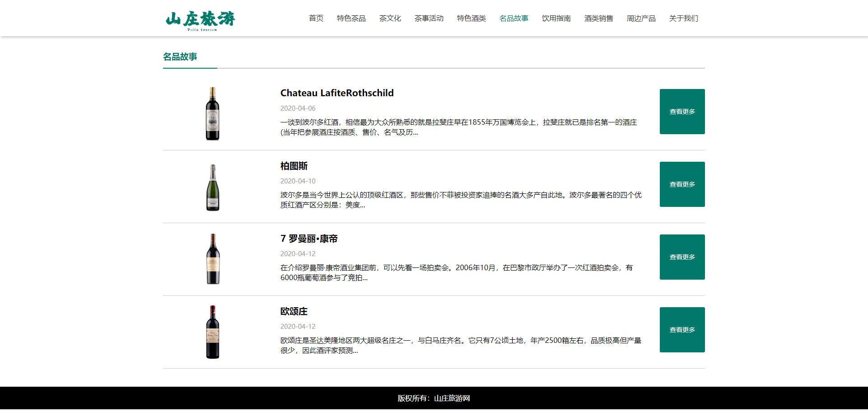This screenshot has height=412, width=868.
Task: Open the 柏图斯 article title
Action: [x=294, y=166]
